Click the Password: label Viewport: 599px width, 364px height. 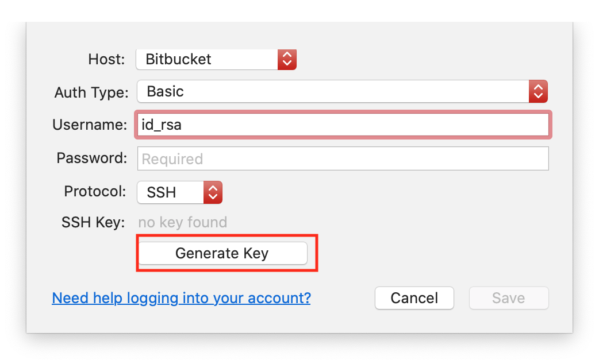(92, 158)
